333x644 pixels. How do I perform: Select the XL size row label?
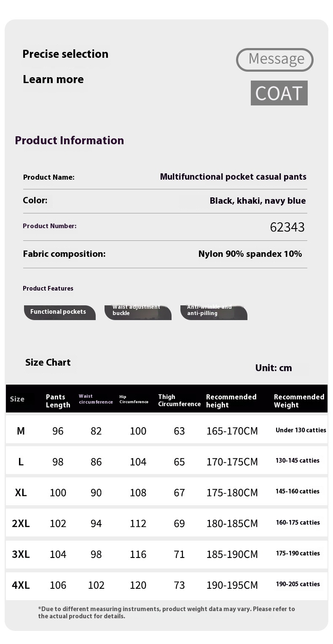click(21, 493)
